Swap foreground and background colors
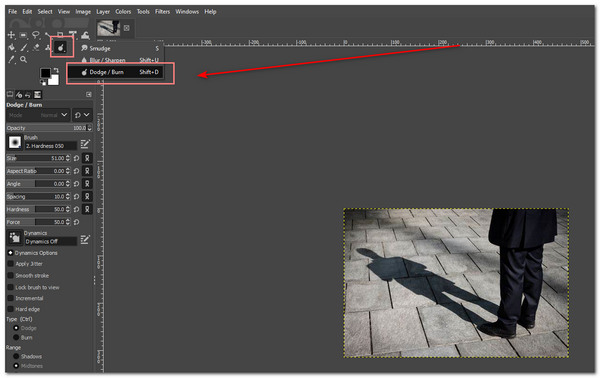Image resolution: width=600 pixels, height=378 pixels. click(x=56, y=70)
